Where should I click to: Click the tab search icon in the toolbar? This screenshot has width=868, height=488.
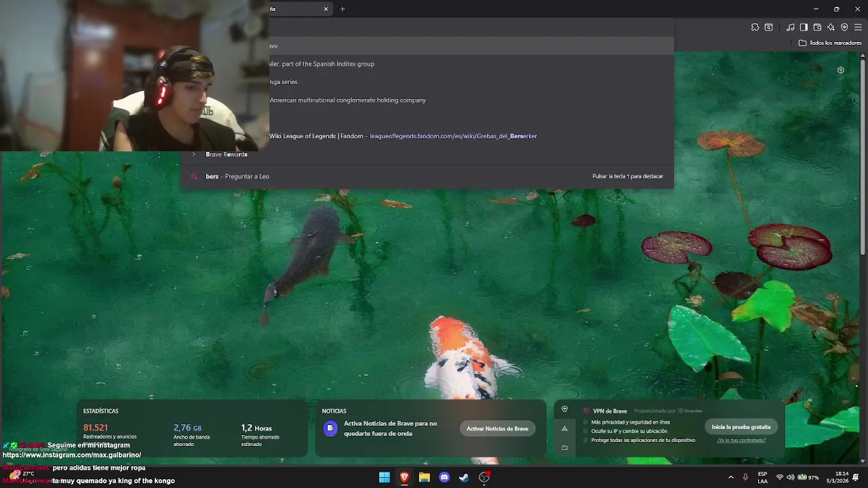pyautogui.click(x=768, y=27)
